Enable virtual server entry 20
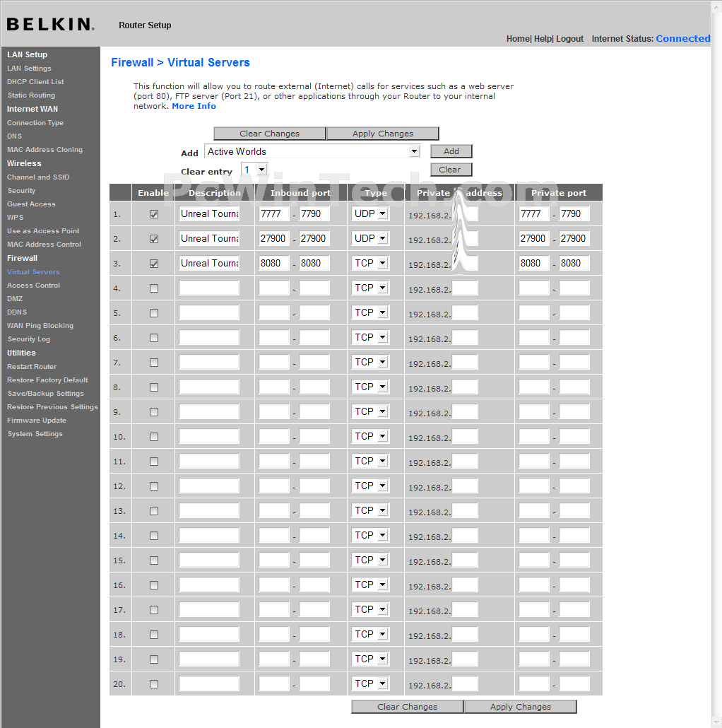Image resolution: width=722 pixels, height=728 pixels. [154, 684]
